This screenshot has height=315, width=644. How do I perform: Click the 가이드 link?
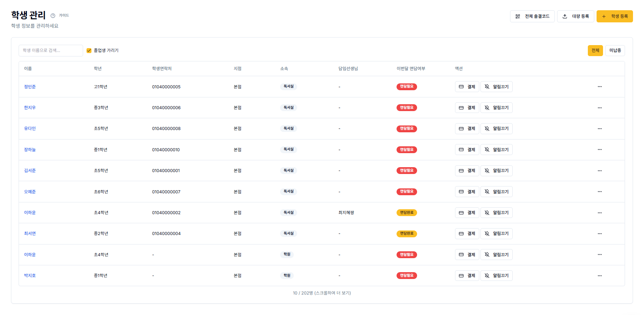64,16
